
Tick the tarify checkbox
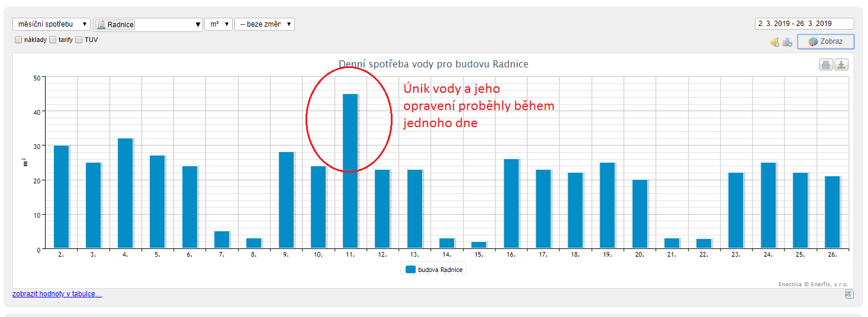[x=53, y=40]
